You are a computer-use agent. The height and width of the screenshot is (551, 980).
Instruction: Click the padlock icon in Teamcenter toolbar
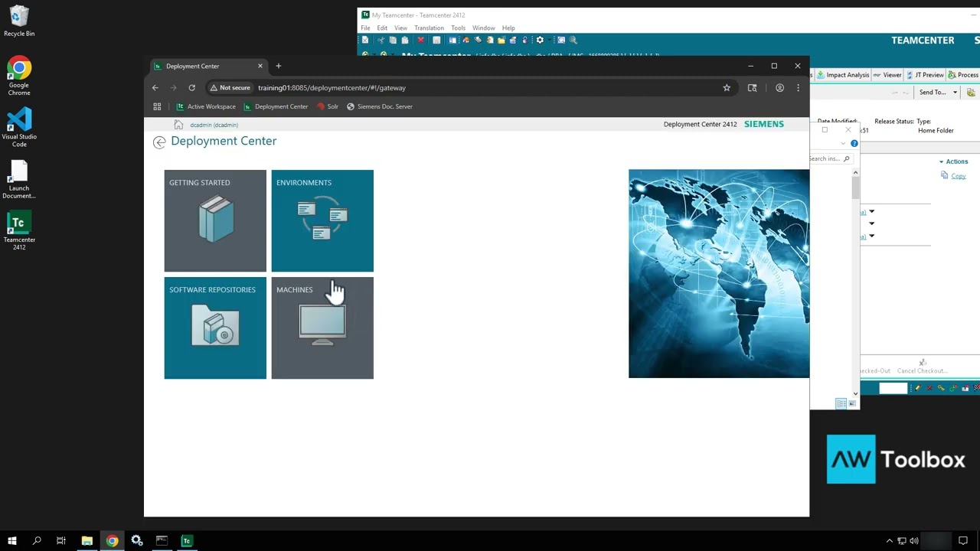[525, 40]
